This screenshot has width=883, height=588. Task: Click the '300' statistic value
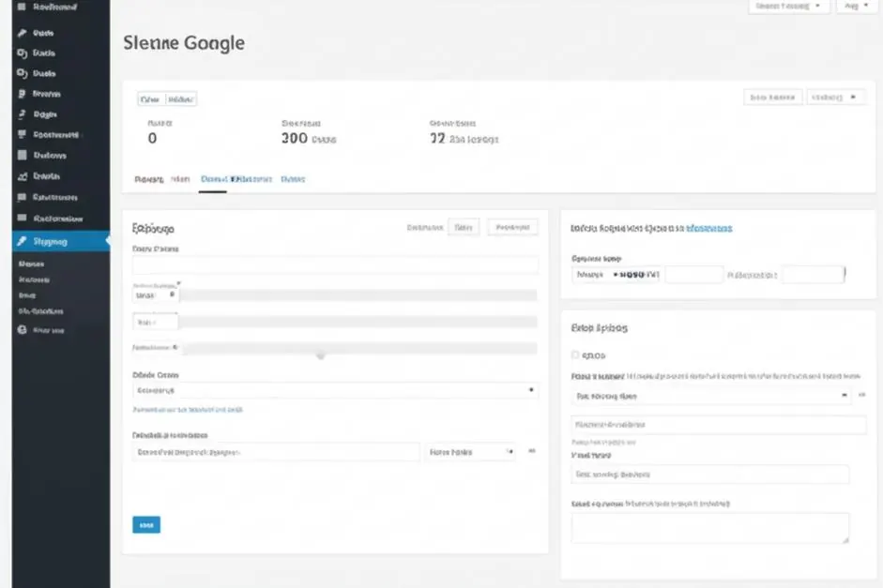(295, 139)
